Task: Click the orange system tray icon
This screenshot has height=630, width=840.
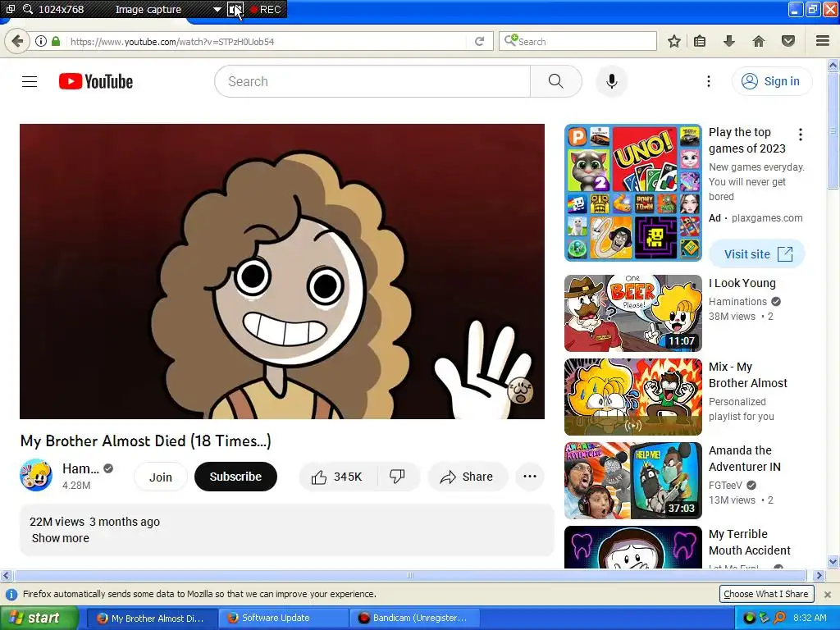Action: (779, 618)
